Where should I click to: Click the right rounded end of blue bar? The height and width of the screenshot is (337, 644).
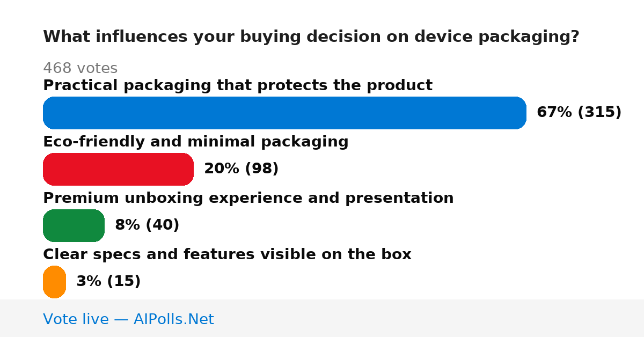coord(518,113)
